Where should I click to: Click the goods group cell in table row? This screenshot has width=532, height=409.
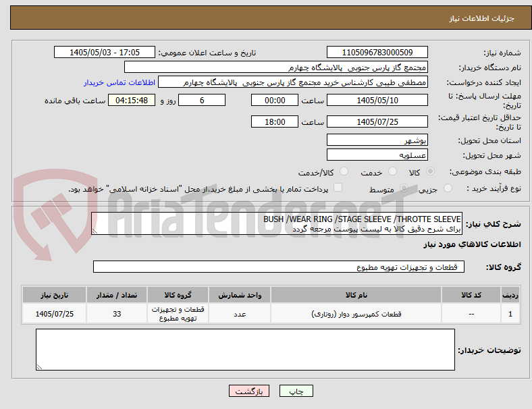click(x=178, y=314)
